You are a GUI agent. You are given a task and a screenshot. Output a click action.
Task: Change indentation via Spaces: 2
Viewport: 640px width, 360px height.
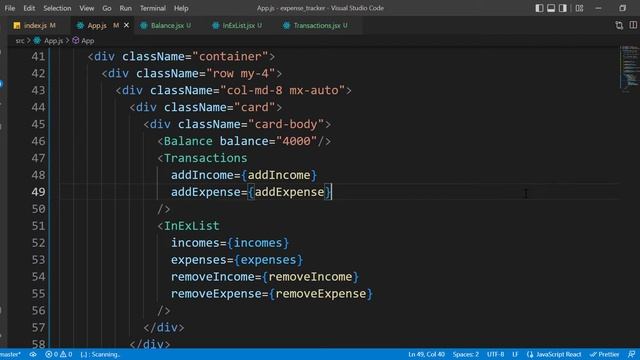(465, 354)
